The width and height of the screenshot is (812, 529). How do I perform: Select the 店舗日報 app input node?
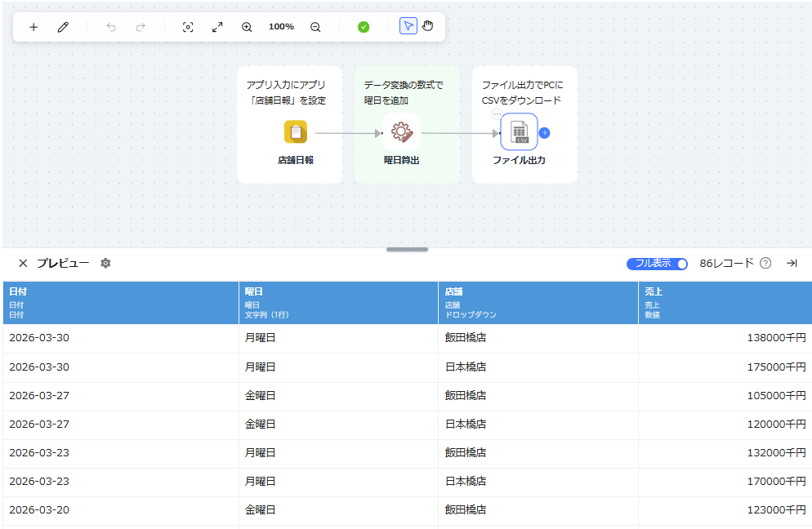tap(296, 132)
